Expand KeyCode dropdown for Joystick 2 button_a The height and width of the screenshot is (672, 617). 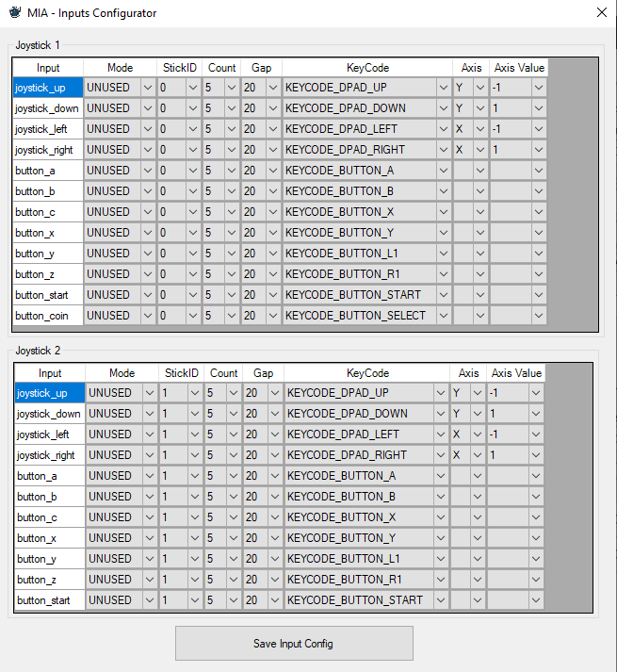(441, 476)
